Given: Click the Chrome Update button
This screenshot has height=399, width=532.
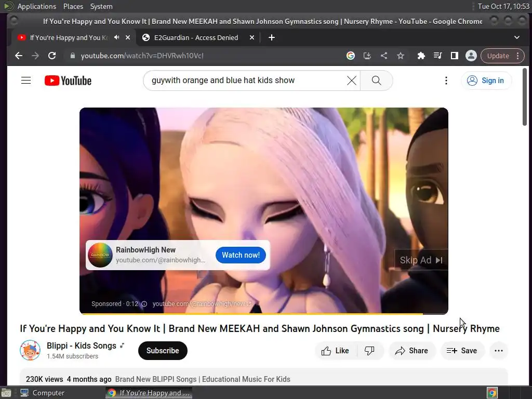Looking at the screenshot, I should point(498,56).
